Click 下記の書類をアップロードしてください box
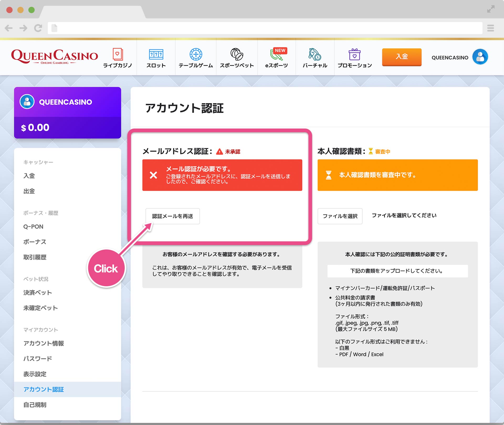Image resolution: width=504 pixels, height=425 pixels. pyautogui.click(x=397, y=271)
